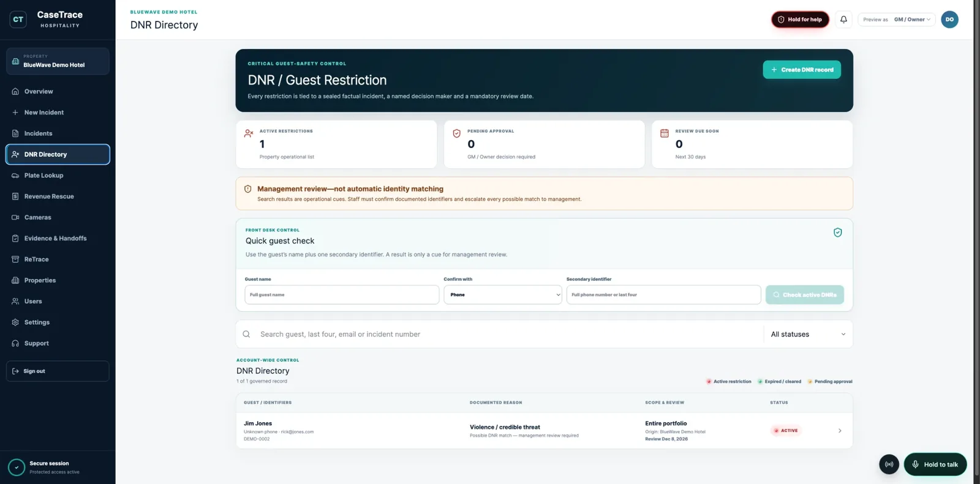Viewport: 980px width, 484px height.
Task: Click the Hold to talk button
Action: coord(935,464)
